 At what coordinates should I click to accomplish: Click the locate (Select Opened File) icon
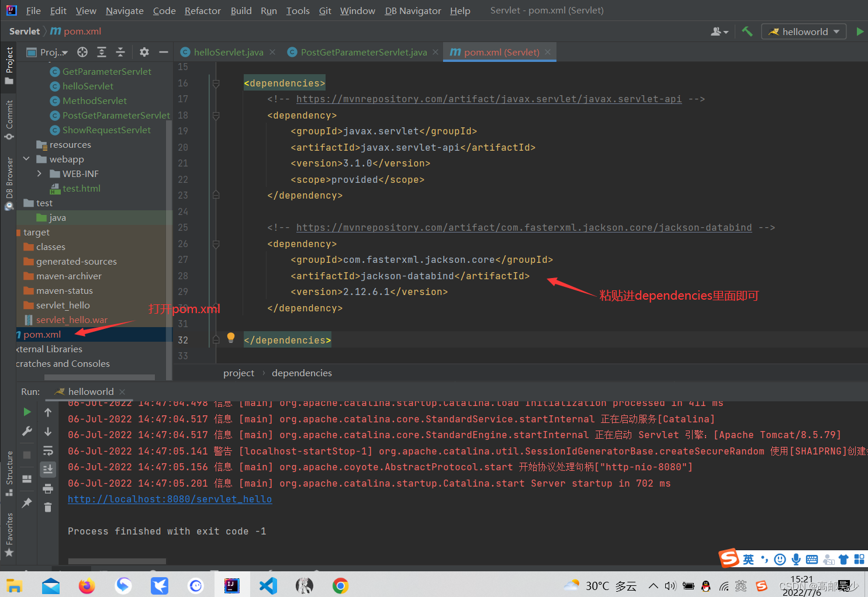tap(82, 52)
